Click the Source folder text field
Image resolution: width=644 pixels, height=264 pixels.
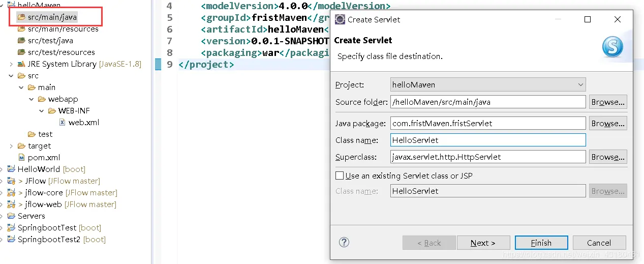(x=488, y=102)
